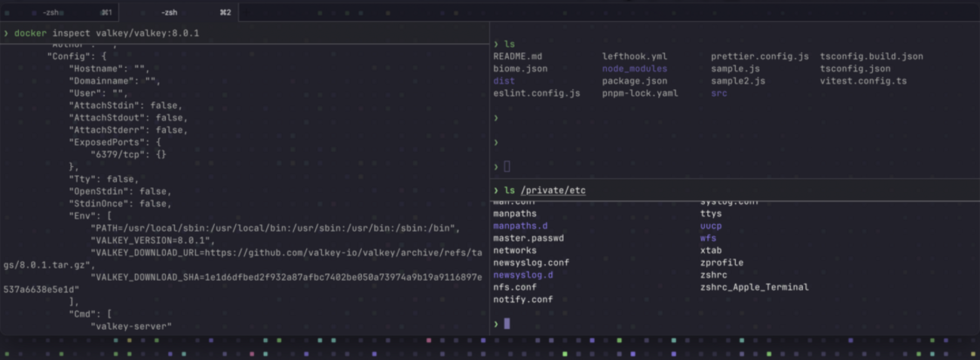Click the PATH=/usr/local/sbin environment line
Viewport: 980px width, 360px height.
[x=275, y=228]
